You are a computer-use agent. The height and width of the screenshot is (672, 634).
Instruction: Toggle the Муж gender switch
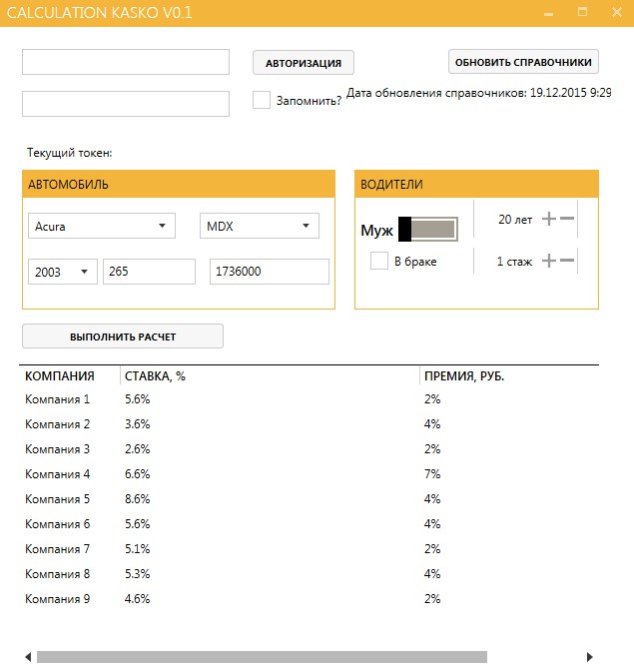coord(428,230)
